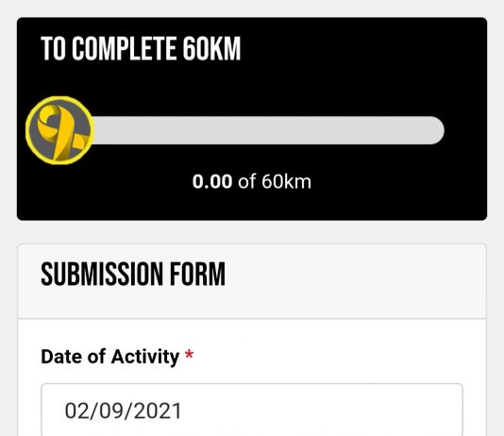Click the Date of Activity label

point(109,357)
